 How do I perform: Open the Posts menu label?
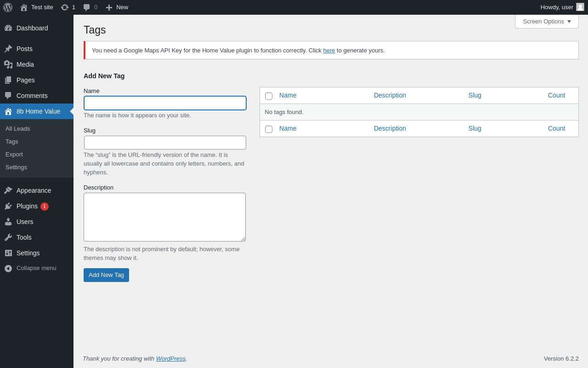click(x=24, y=49)
